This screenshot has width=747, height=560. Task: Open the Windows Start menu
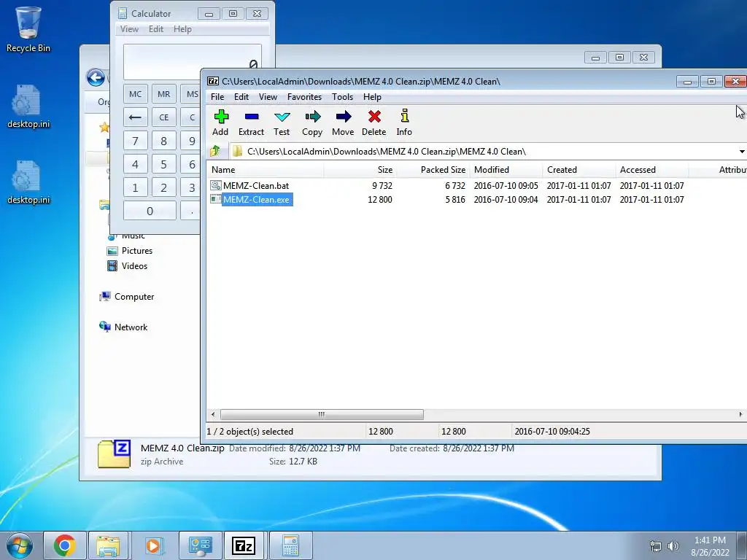(x=20, y=545)
